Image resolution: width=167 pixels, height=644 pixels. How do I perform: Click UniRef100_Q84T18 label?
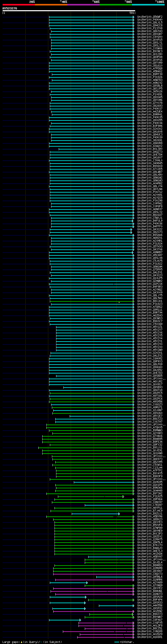tap(150, 390)
